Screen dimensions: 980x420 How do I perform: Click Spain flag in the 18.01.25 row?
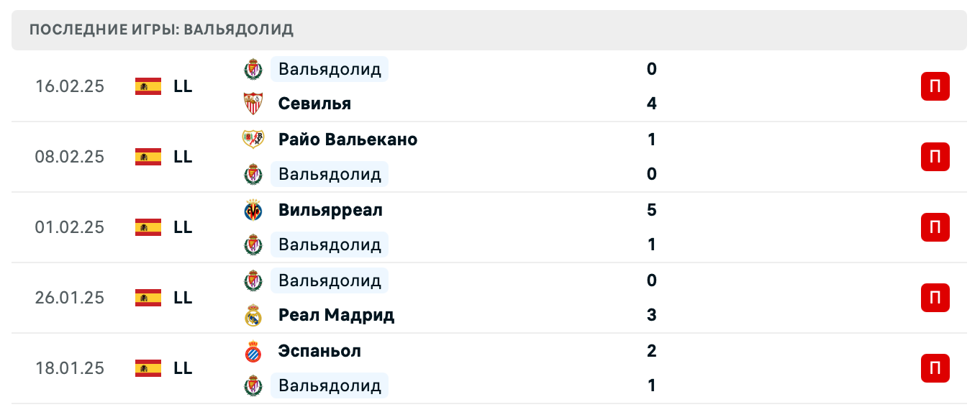coord(148,368)
